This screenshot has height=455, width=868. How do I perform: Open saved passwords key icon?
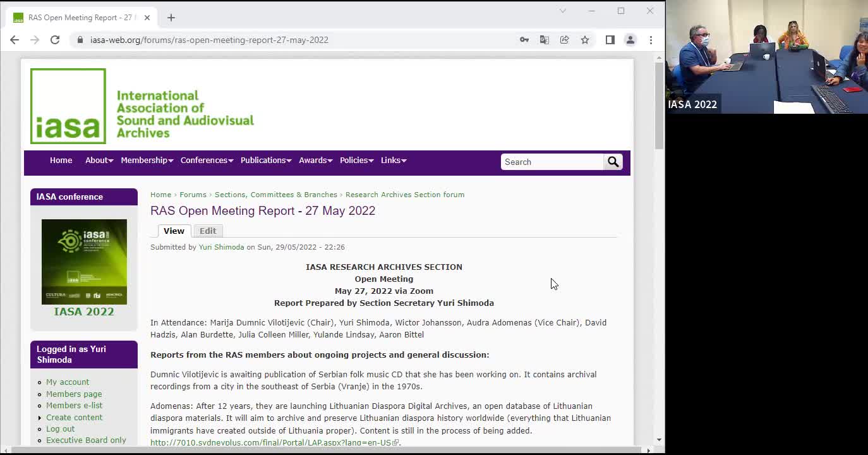tap(524, 40)
